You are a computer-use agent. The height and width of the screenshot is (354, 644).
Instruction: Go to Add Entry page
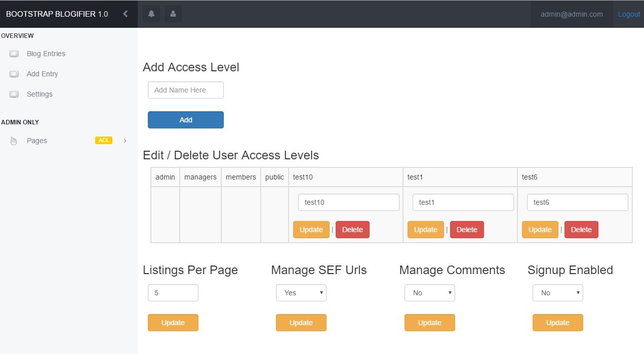tap(43, 74)
